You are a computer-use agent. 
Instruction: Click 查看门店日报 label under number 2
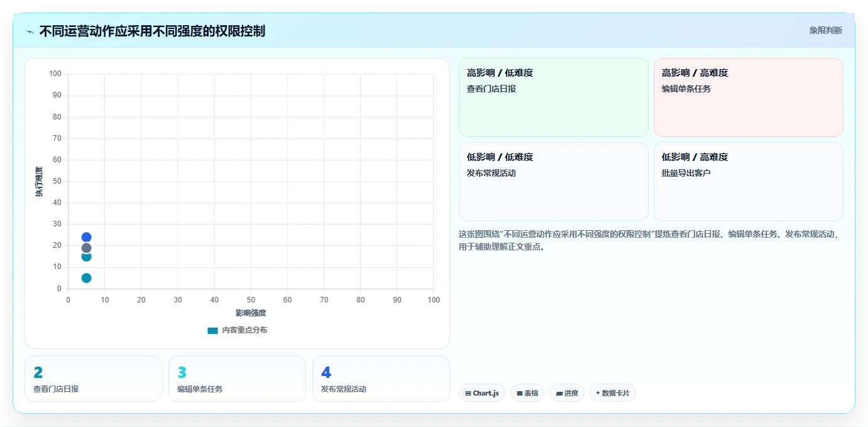point(56,389)
